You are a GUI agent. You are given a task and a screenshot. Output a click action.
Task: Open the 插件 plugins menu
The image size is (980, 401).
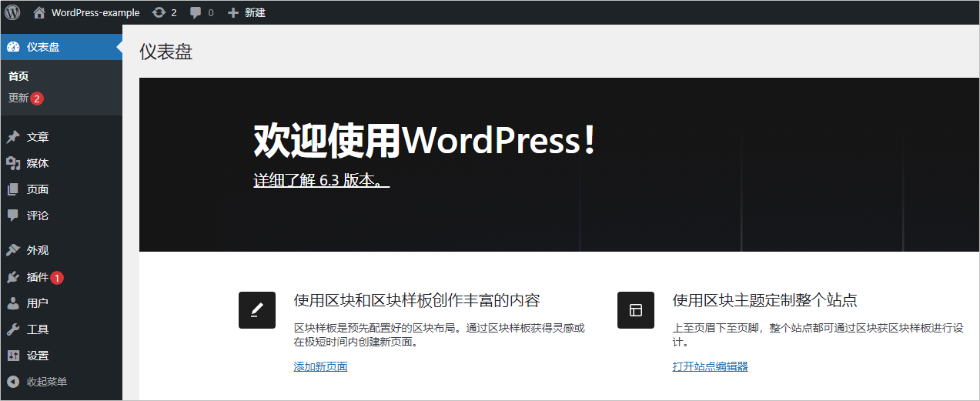click(38, 277)
